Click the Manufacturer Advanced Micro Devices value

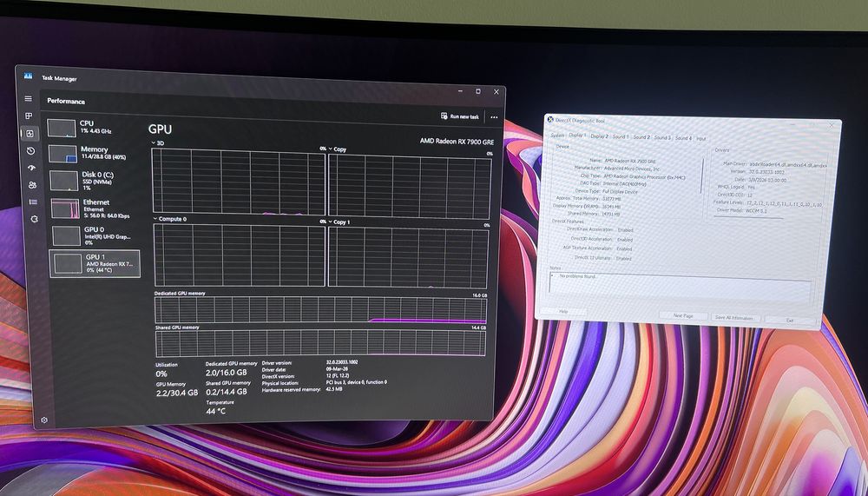click(x=632, y=168)
